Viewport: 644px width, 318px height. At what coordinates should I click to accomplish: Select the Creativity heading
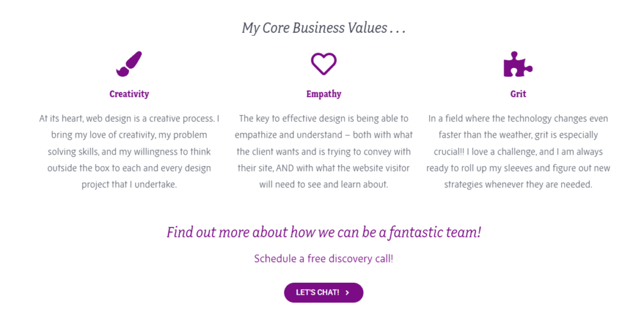click(x=129, y=94)
